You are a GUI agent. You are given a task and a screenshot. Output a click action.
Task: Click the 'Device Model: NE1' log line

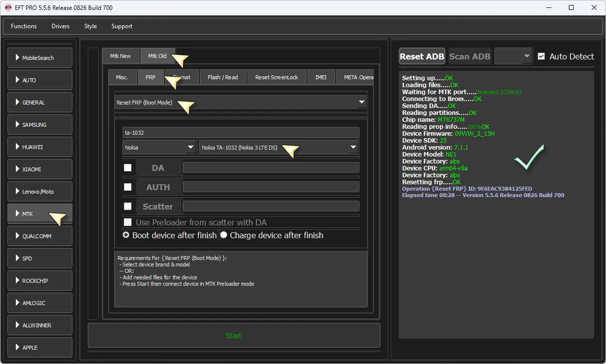(x=429, y=155)
